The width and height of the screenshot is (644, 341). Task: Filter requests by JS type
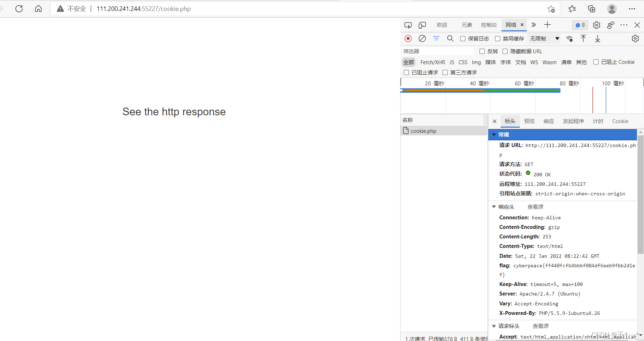pos(452,62)
